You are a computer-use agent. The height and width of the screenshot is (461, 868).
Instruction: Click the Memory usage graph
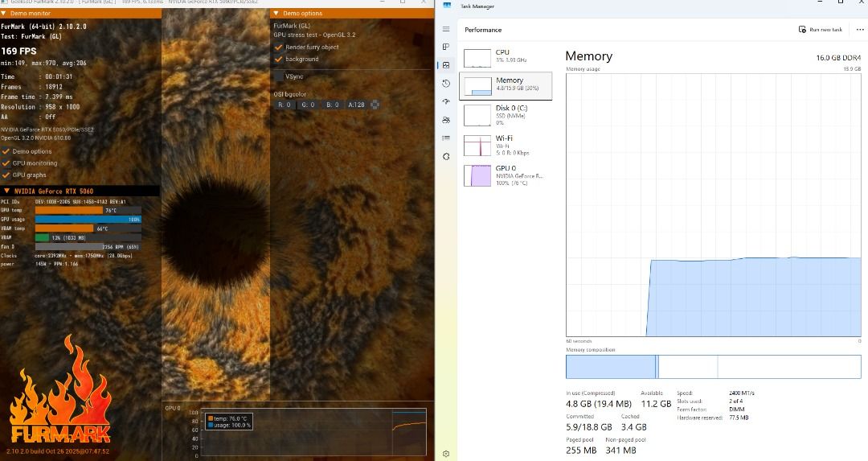click(714, 204)
